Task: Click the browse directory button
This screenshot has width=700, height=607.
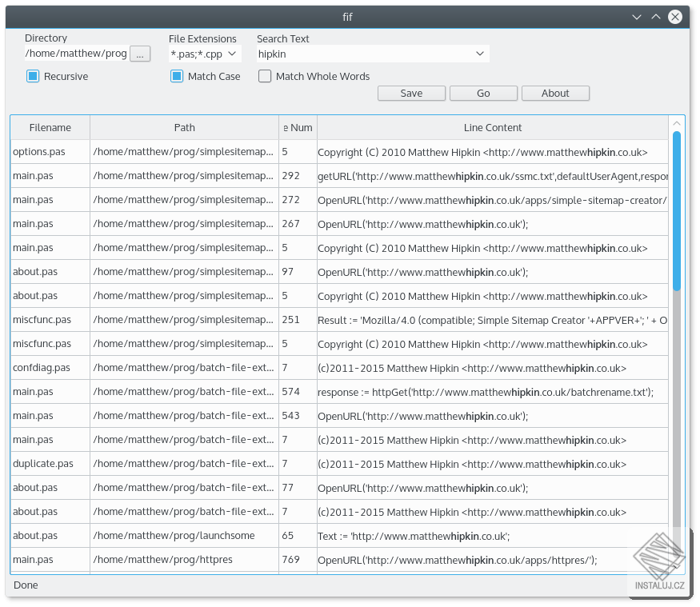Action: coord(140,54)
